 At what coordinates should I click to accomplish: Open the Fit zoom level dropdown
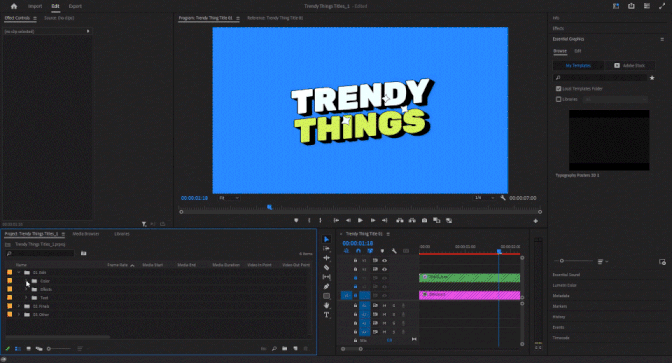[x=229, y=198]
